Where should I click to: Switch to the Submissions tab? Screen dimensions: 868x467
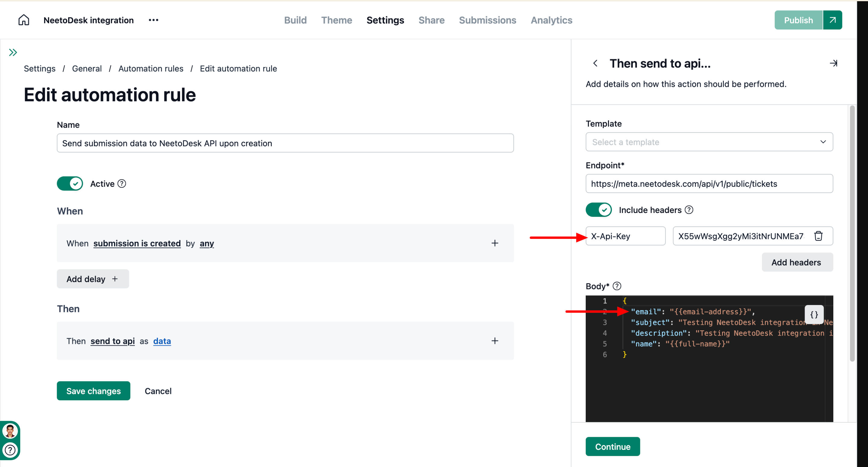pyautogui.click(x=487, y=20)
